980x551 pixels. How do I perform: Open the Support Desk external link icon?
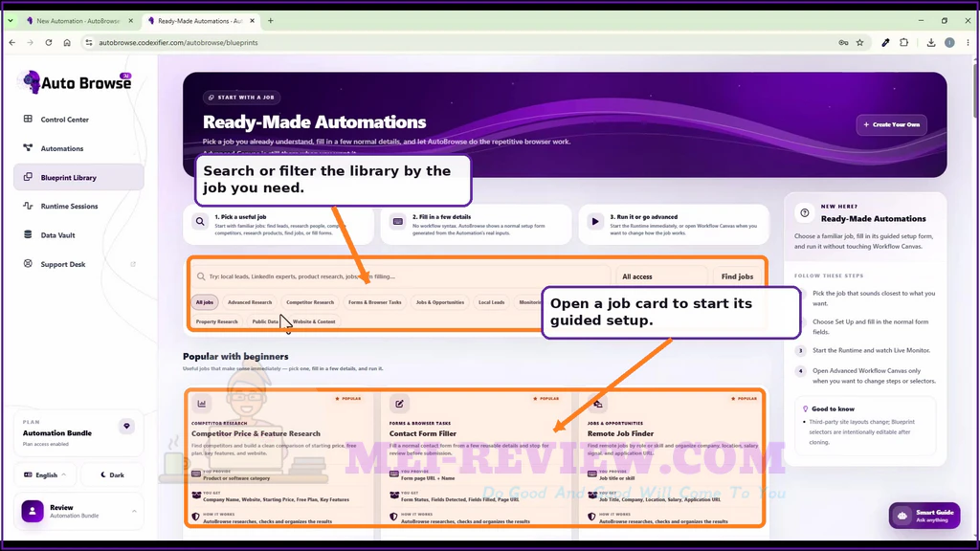132,264
